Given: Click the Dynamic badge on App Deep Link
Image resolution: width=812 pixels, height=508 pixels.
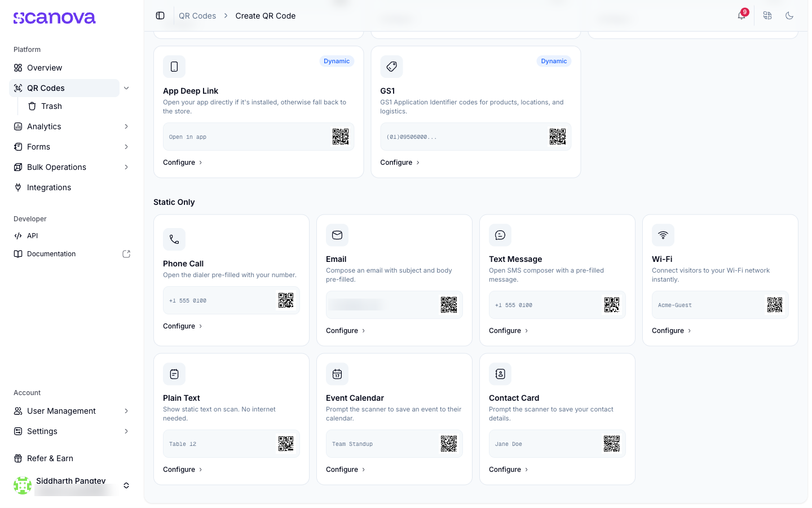Looking at the screenshot, I should pos(337,61).
